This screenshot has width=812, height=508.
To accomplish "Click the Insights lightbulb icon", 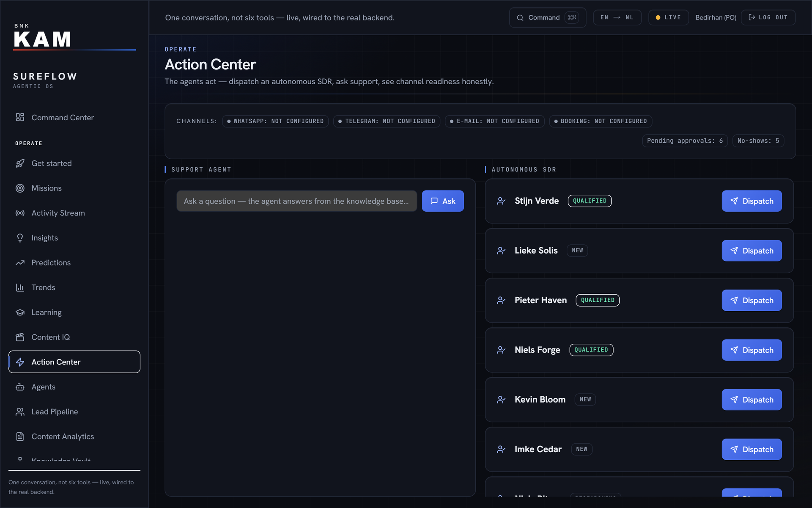I will point(20,238).
